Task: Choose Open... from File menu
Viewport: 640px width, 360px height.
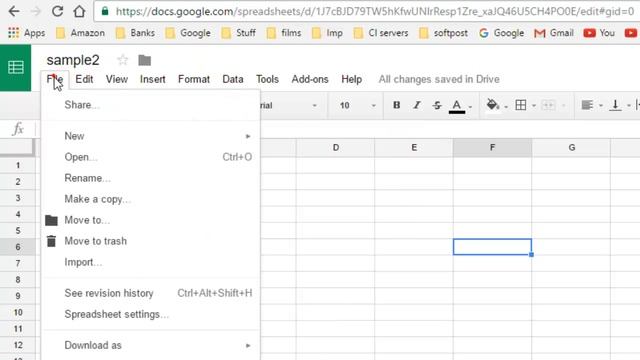Action: 150,157
